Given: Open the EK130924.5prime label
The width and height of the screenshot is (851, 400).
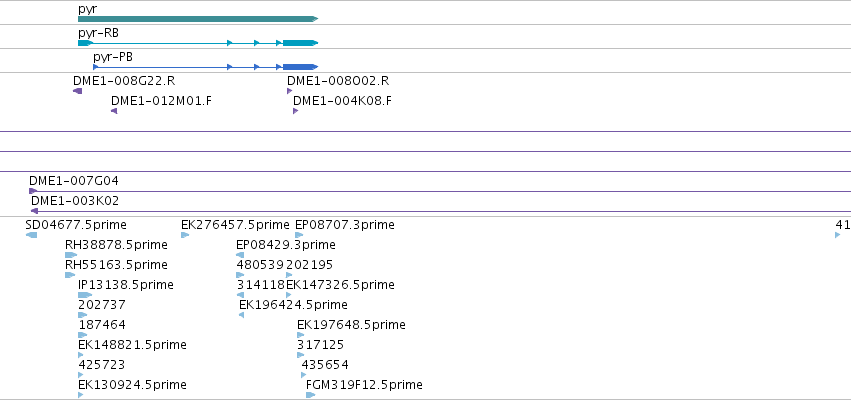Looking at the screenshot, I should (132, 384).
